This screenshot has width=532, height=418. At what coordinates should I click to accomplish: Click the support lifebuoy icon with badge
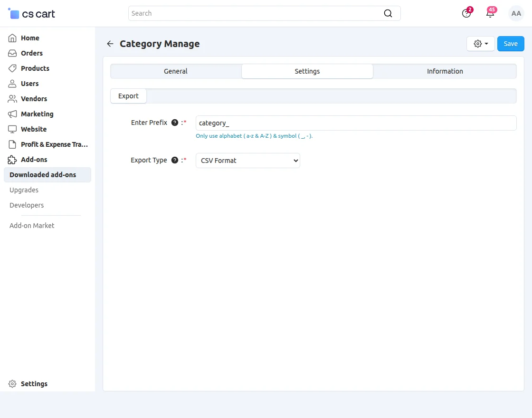[x=466, y=13]
